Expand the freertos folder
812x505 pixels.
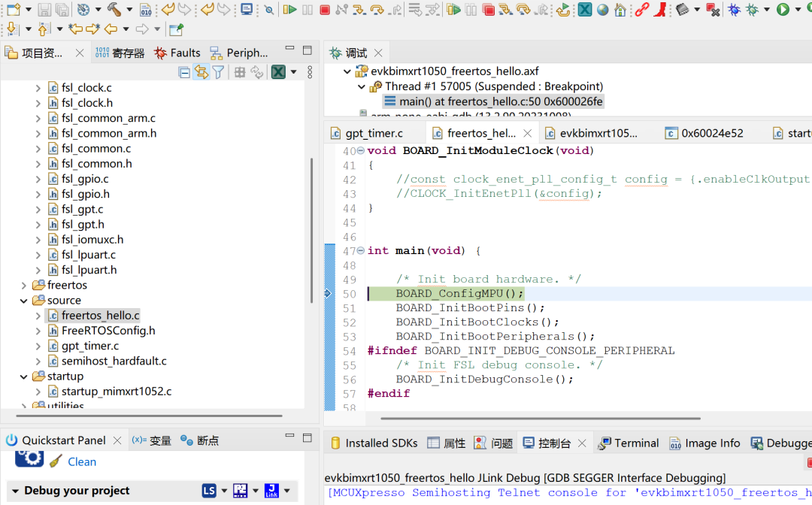[x=24, y=285]
